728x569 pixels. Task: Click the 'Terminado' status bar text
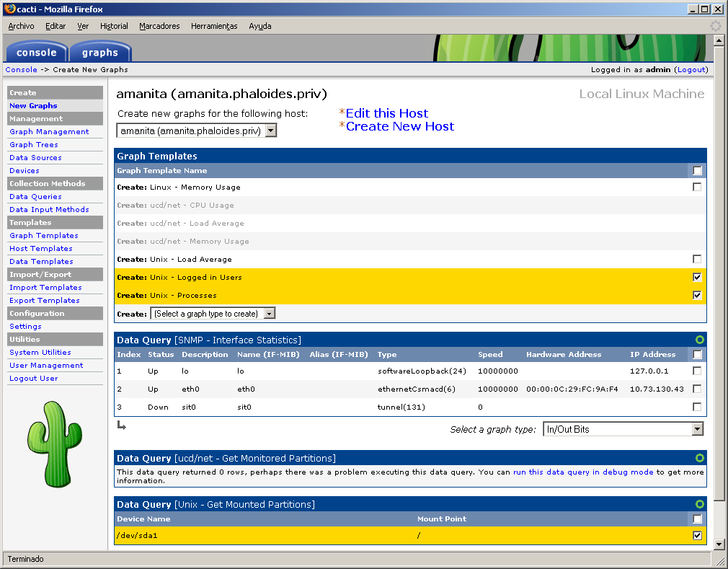25,559
